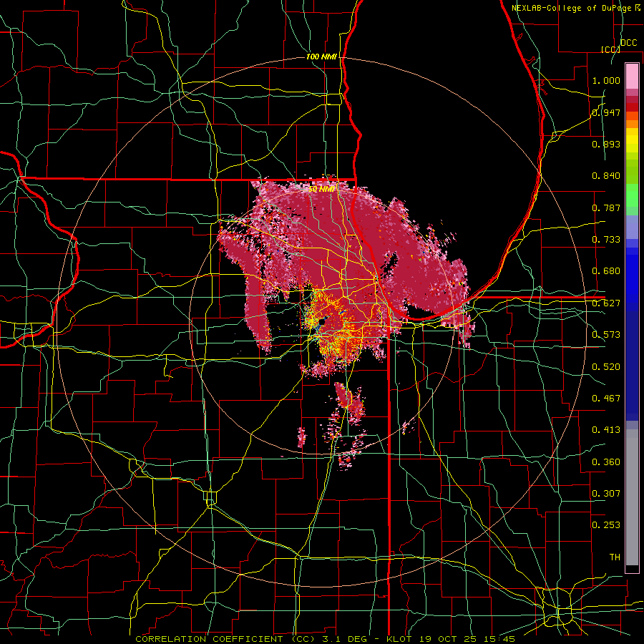
Task: Click the 0.627 value on the color scale
Action: point(606,303)
